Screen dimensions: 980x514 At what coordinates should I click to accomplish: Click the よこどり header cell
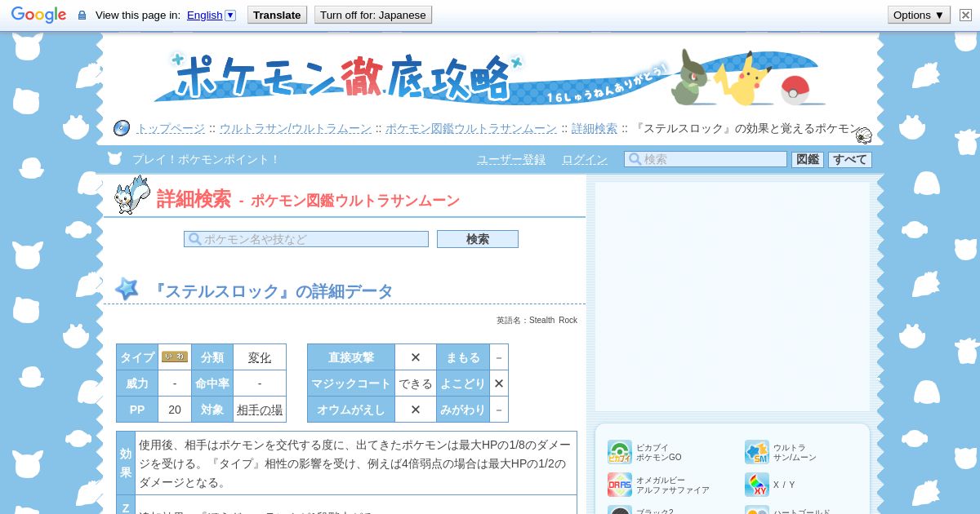tap(463, 383)
